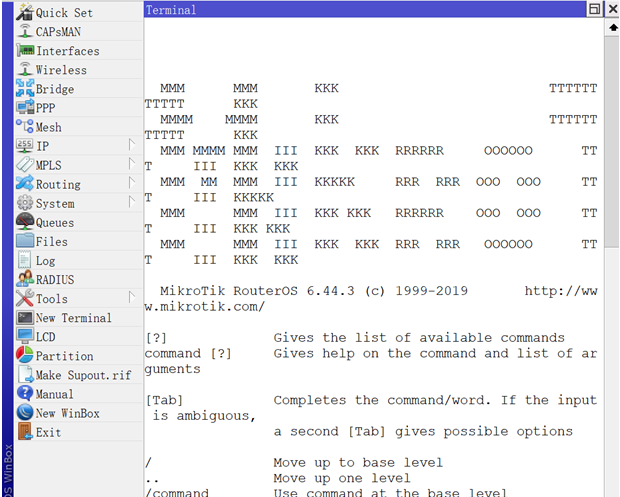Click the Interfaces card icon
This screenshot has height=497, width=620.
click(x=25, y=50)
